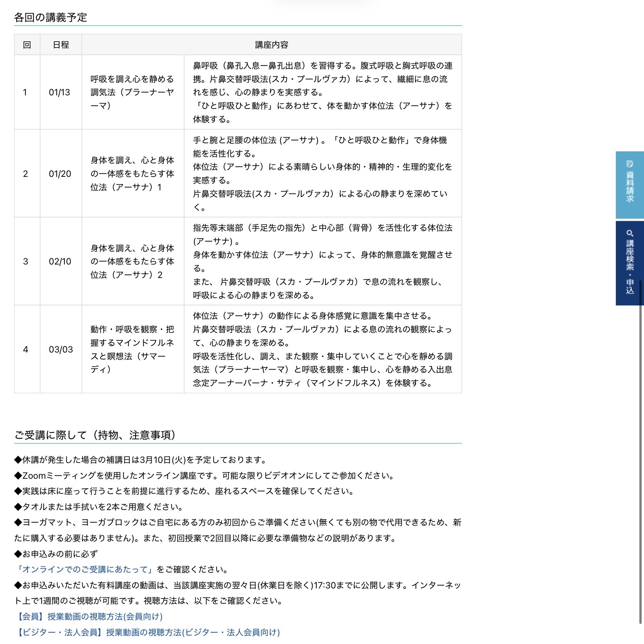This screenshot has height=644, width=644.
Task: Click the magnifier icon on 講座検索・申込 tab
Action: point(630,233)
